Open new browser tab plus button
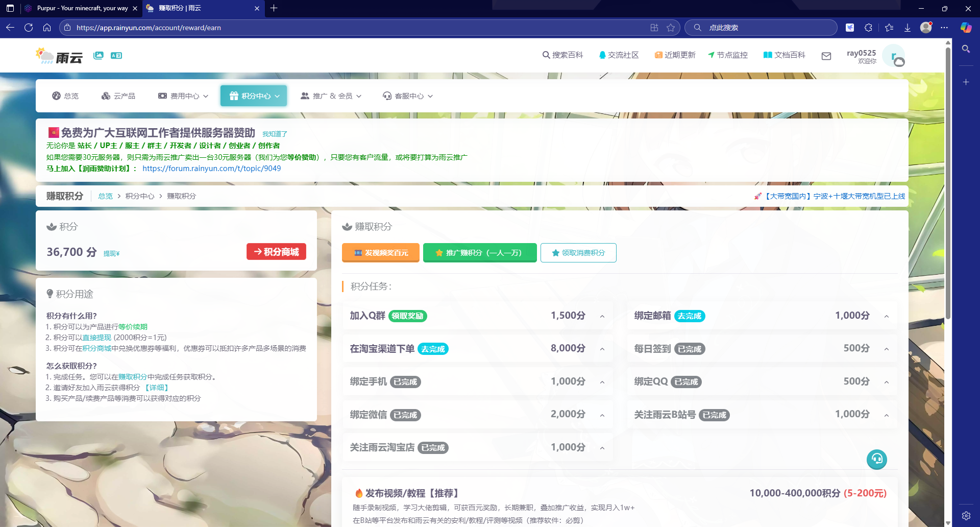 click(x=274, y=8)
